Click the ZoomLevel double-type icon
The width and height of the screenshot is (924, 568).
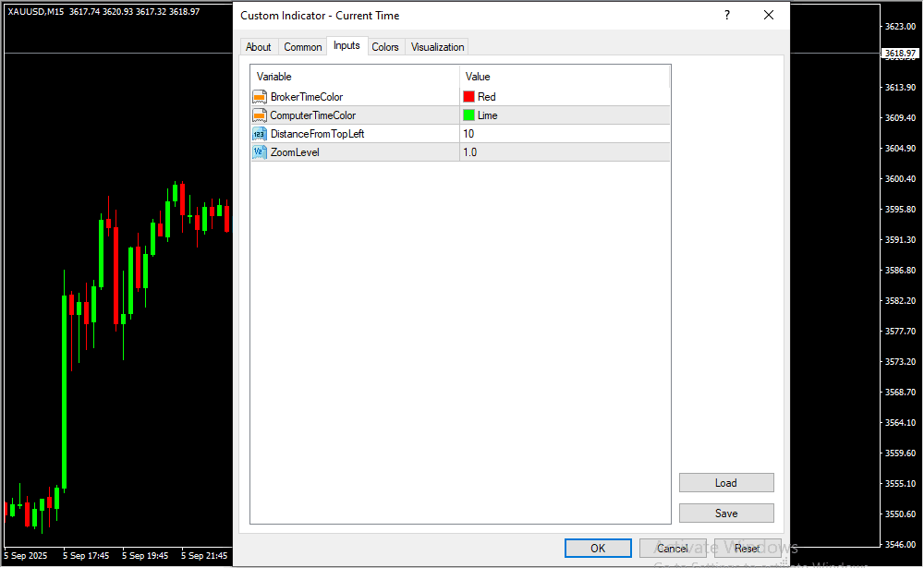(x=260, y=152)
